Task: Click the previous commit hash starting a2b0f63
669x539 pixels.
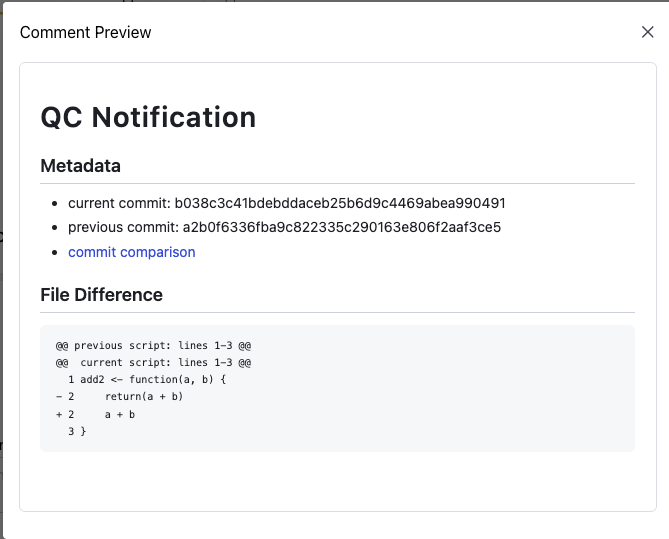Action: tap(341, 227)
